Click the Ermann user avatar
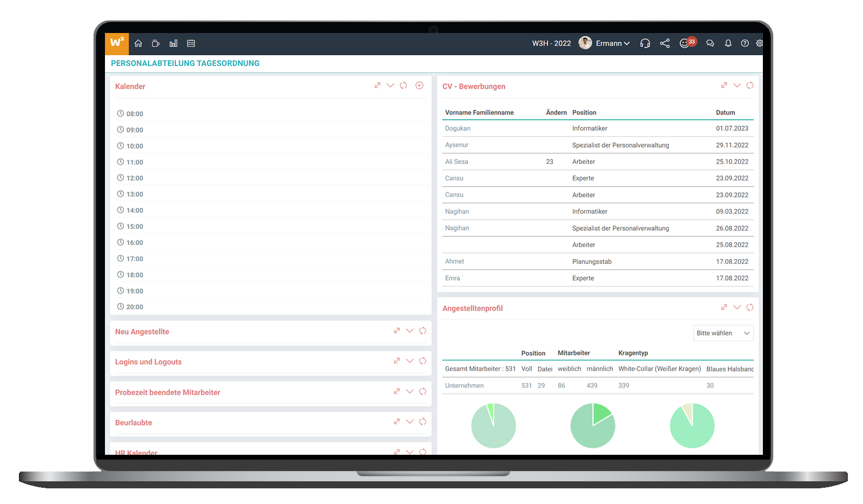The width and height of the screenshot is (863, 504). 585,43
